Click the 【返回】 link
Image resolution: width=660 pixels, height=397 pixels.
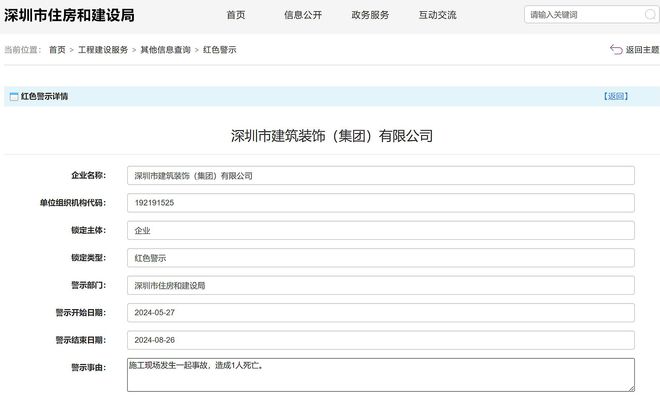616,96
